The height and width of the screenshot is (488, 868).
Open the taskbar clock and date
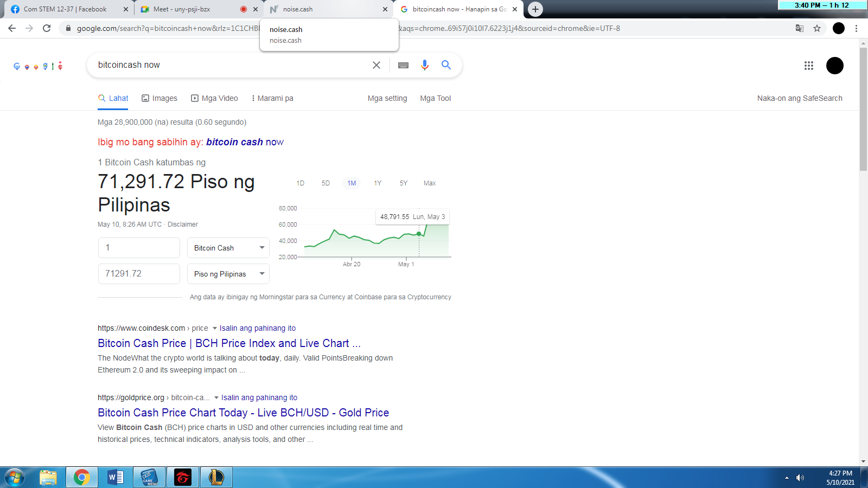840,478
